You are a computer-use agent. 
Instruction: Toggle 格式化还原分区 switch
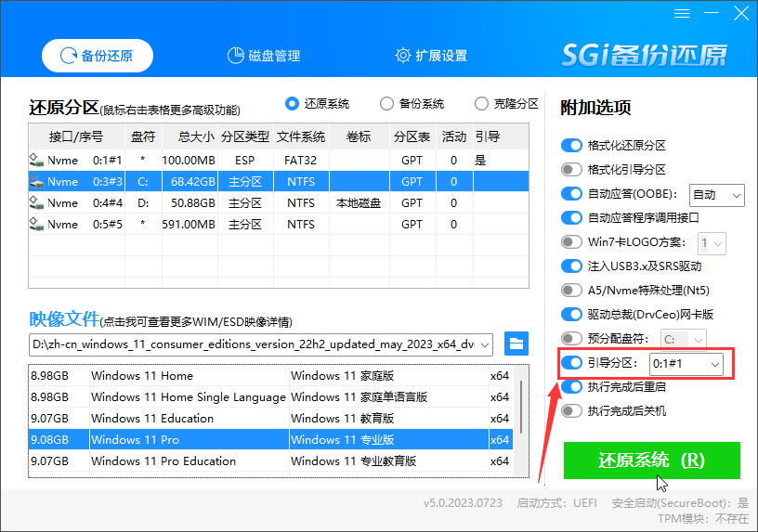[571, 145]
